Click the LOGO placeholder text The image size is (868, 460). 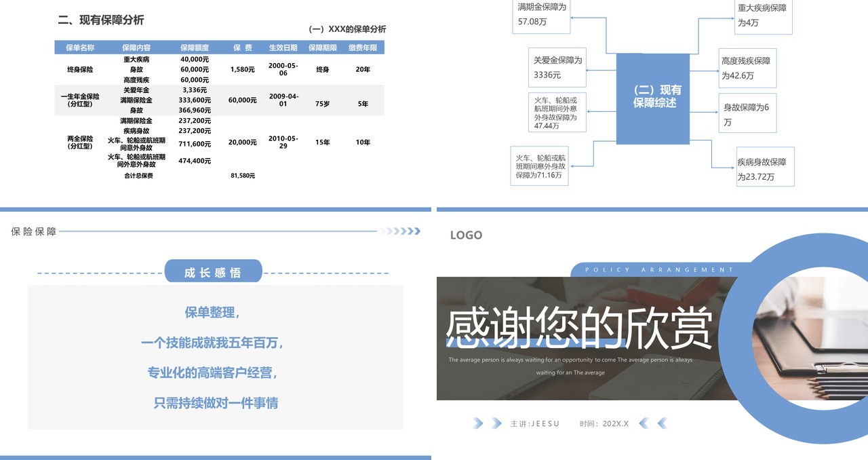click(466, 235)
